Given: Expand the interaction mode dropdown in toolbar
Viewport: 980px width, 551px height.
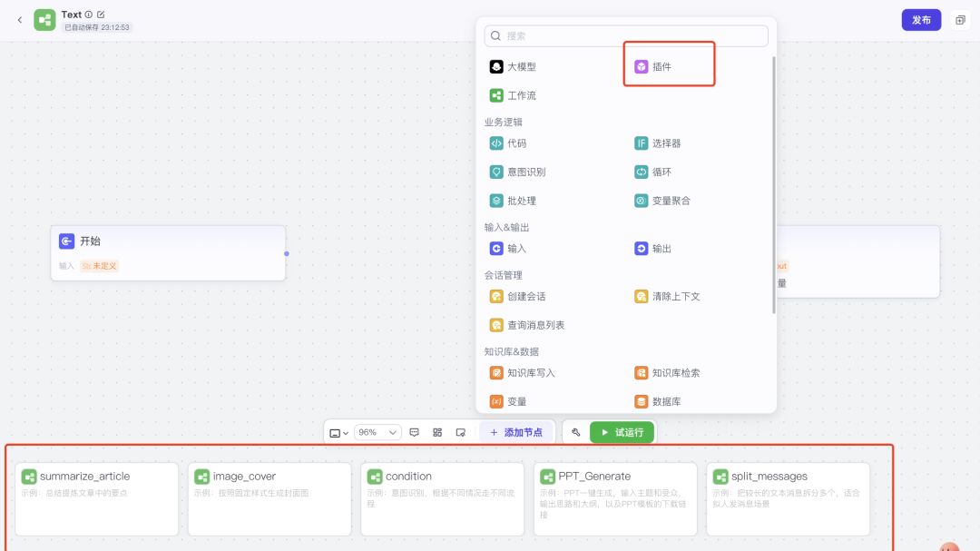Looking at the screenshot, I should tap(339, 433).
